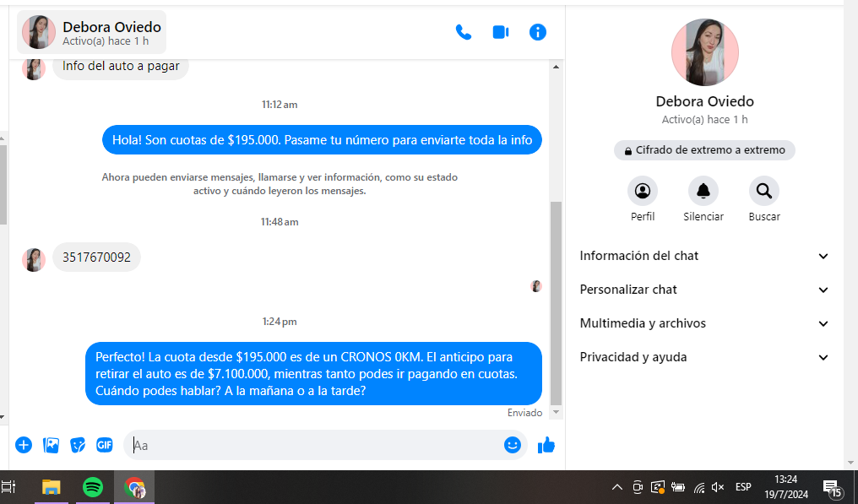
Task: Expand Personalizar chat section
Action: click(x=704, y=290)
